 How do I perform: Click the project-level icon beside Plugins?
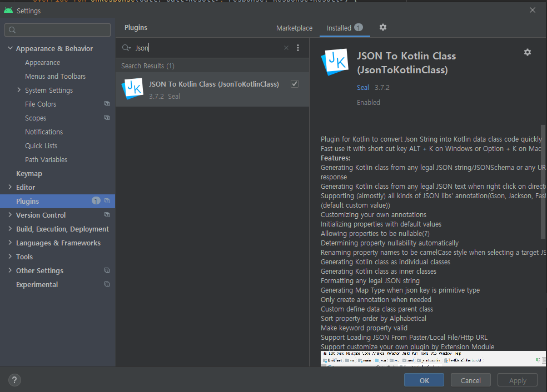(x=107, y=200)
